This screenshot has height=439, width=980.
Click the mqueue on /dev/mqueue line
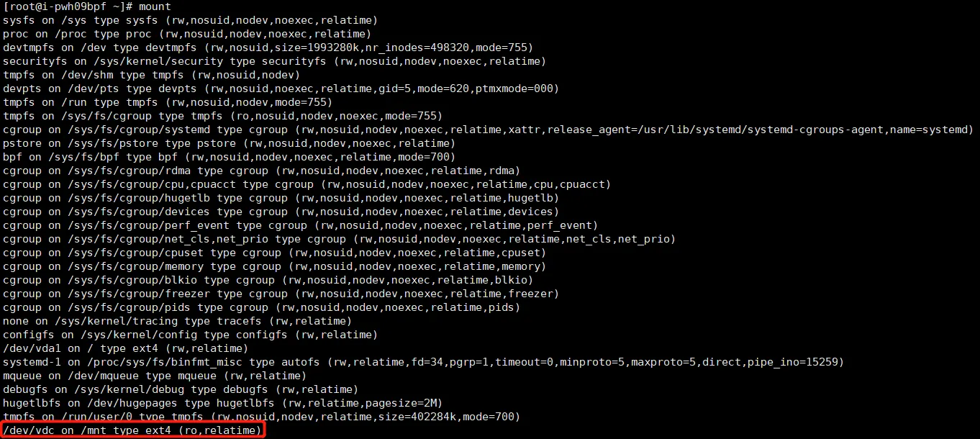coord(155,376)
